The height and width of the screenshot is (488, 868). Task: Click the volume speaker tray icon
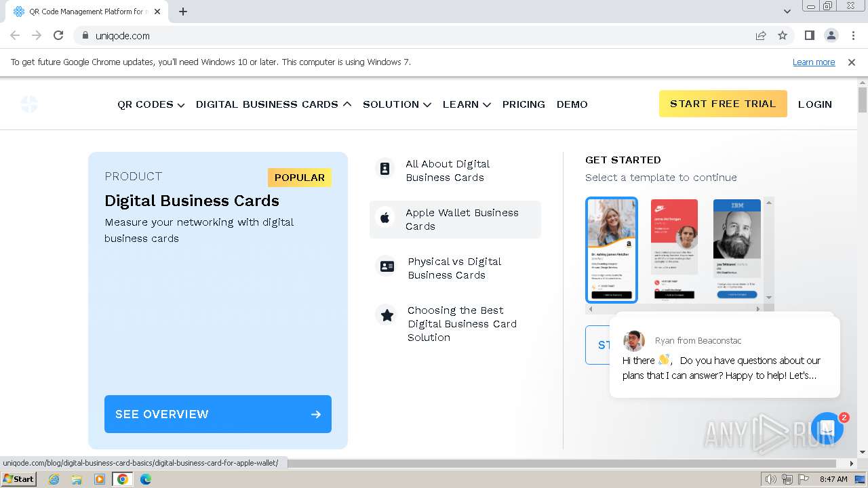coord(770,479)
